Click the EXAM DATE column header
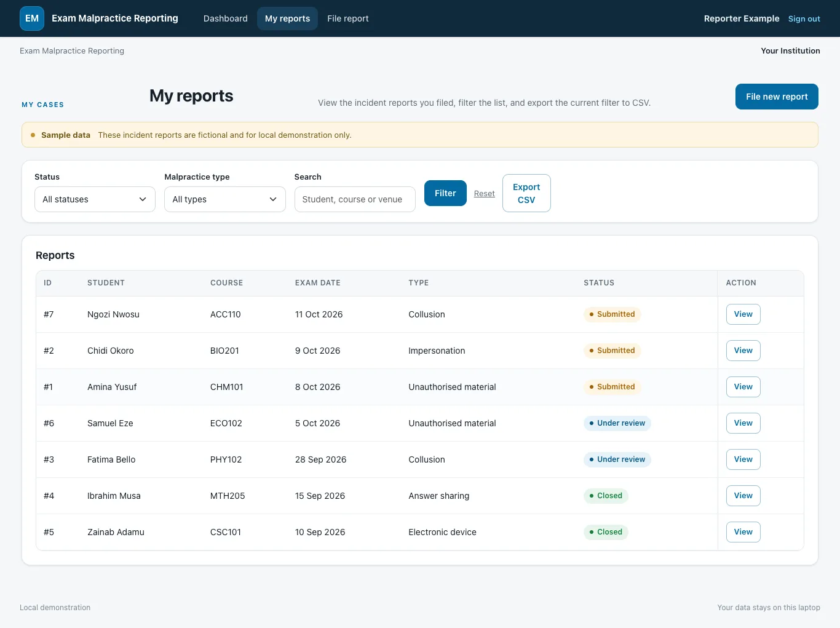Image resolution: width=840 pixels, height=628 pixels. [x=318, y=283]
